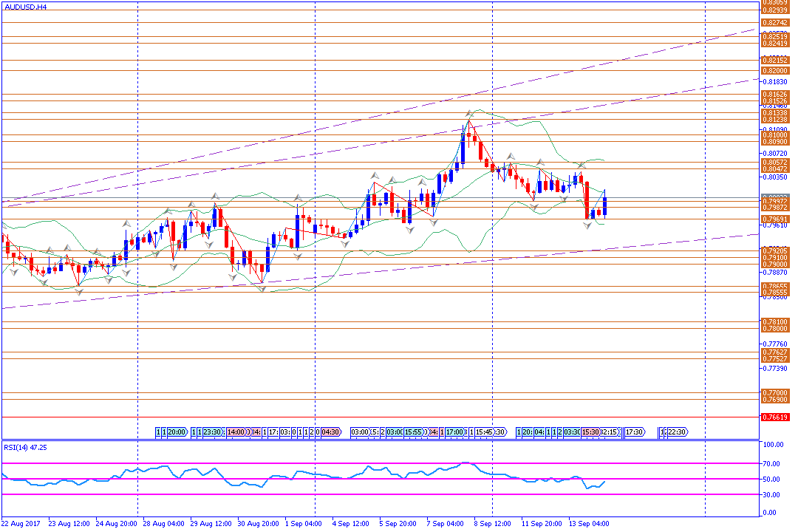Viewport: 798px width, 532px height.
Task: Click the red 0.76619 price level label
Action: click(774, 417)
